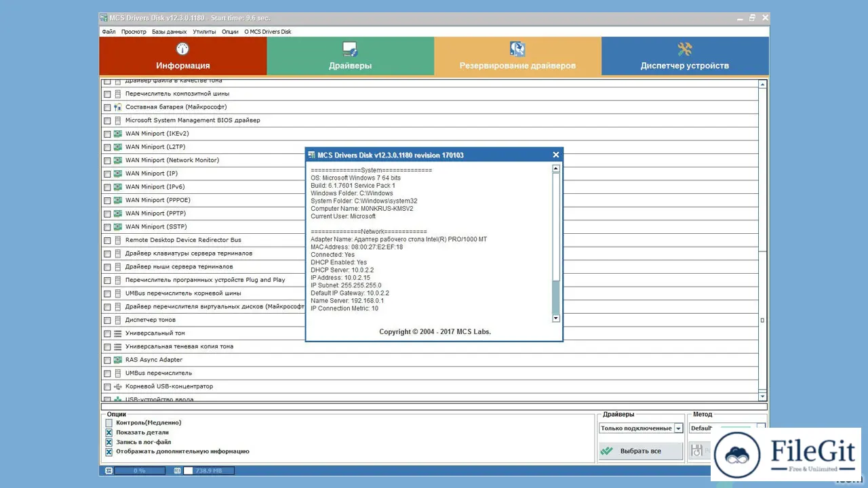Click Универсальная теневая копия тома disk icon
This screenshot has width=868, height=488.
click(118, 346)
